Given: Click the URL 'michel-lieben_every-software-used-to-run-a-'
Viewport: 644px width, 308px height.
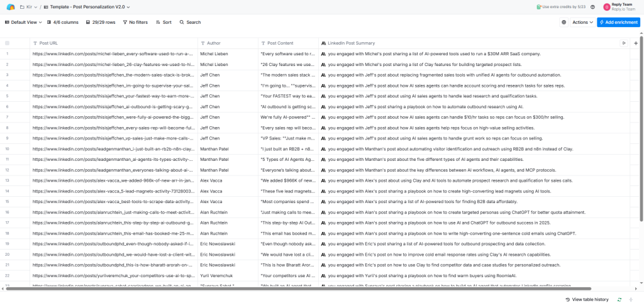Looking at the screenshot, I should click(x=113, y=54).
